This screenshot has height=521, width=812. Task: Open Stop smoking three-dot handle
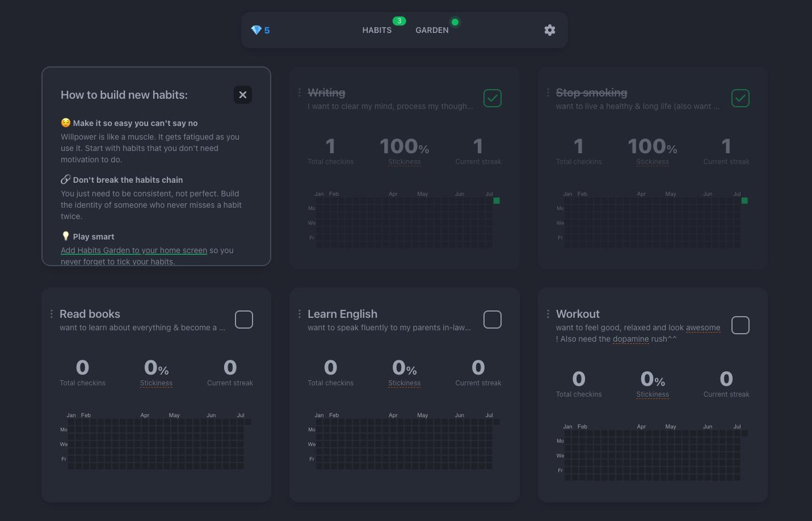pyautogui.click(x=548, y=93)
